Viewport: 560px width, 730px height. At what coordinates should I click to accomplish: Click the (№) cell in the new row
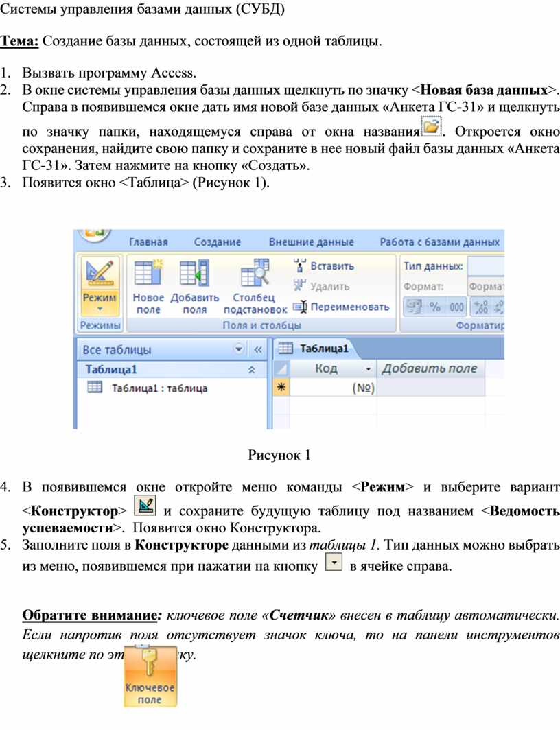coord(332,388)
